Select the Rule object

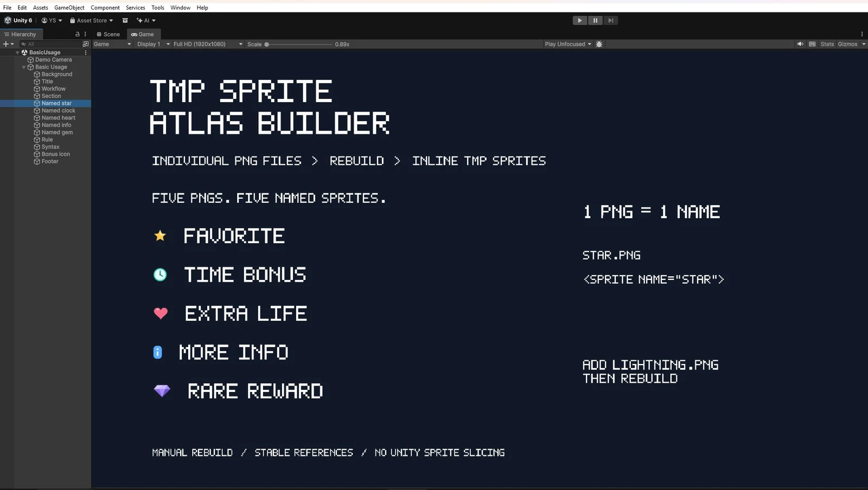point(47,139)
